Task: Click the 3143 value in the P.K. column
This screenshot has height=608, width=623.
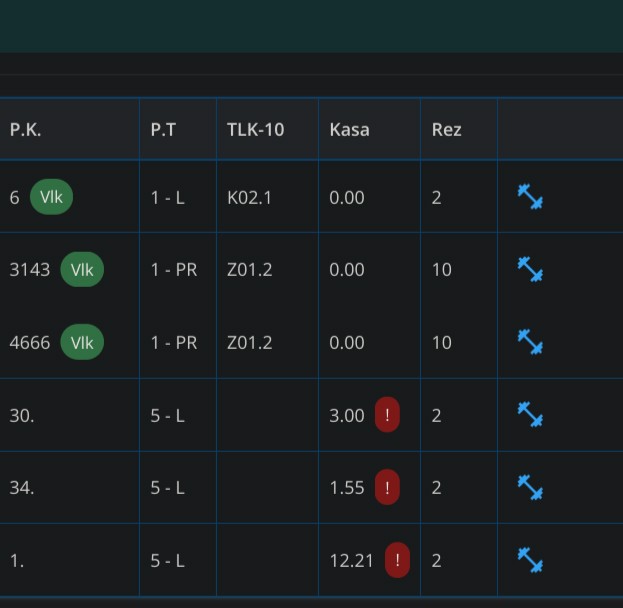Action: pyautogui.click(x=30, y=270)
